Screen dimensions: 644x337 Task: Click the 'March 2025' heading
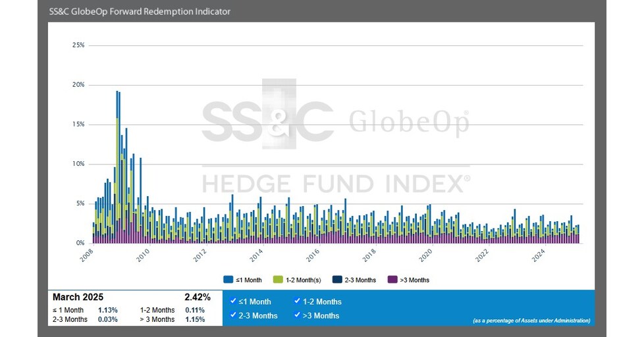point(78,298)
